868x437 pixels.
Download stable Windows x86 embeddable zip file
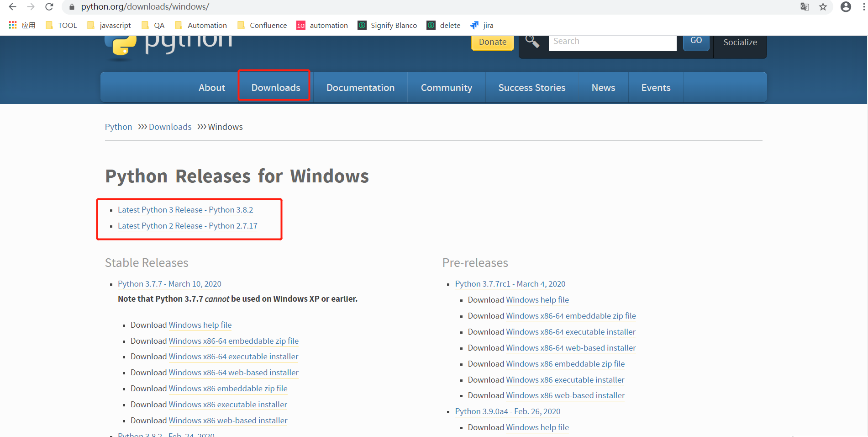[x=228, y=389]
